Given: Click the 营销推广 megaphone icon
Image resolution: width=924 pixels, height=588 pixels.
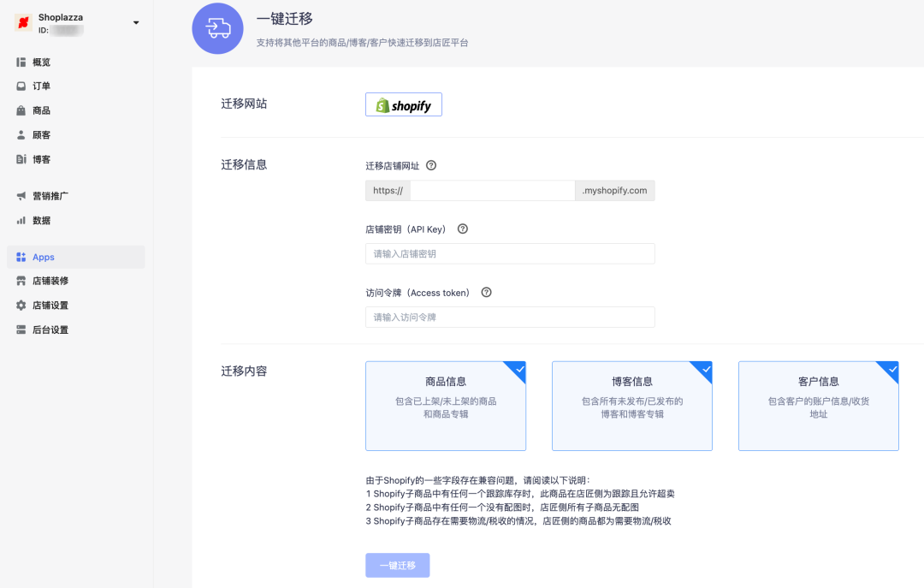Looking at the screenshot, I should click(21, 196).
